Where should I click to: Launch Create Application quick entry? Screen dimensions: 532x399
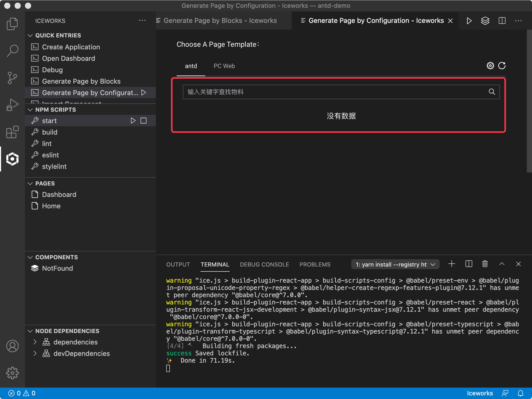tap(71, 47)
